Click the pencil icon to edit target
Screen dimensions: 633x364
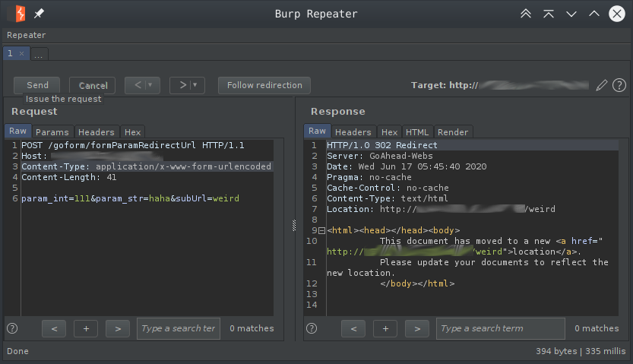pyautogui.click(x=602, y=85)
